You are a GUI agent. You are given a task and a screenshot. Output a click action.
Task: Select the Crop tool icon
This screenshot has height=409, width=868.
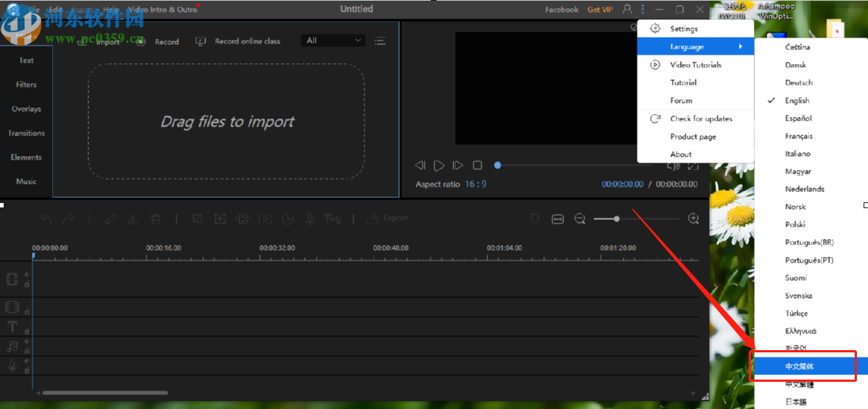pos(197,218)
